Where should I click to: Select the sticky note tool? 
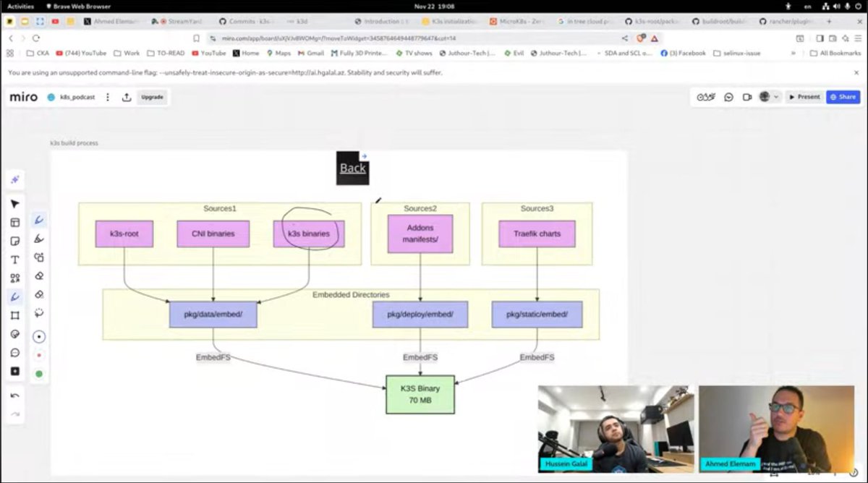pos(14,241)
